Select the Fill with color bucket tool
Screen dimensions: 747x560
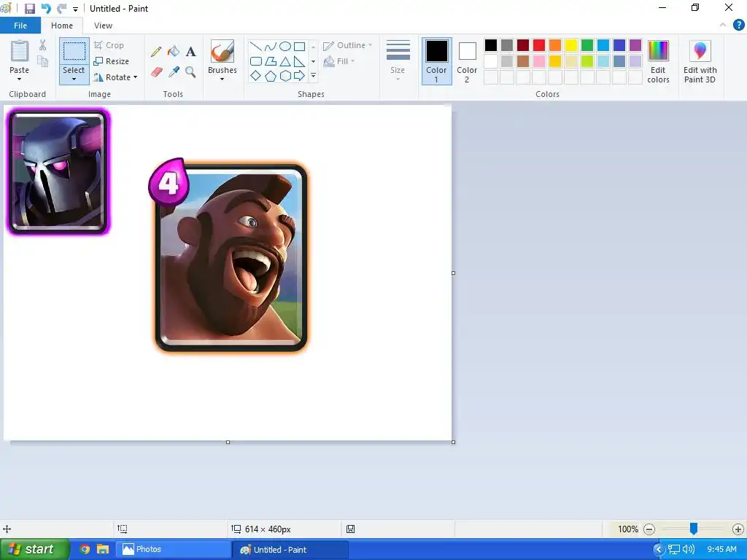pyautogui.click(x=174, y=52)
